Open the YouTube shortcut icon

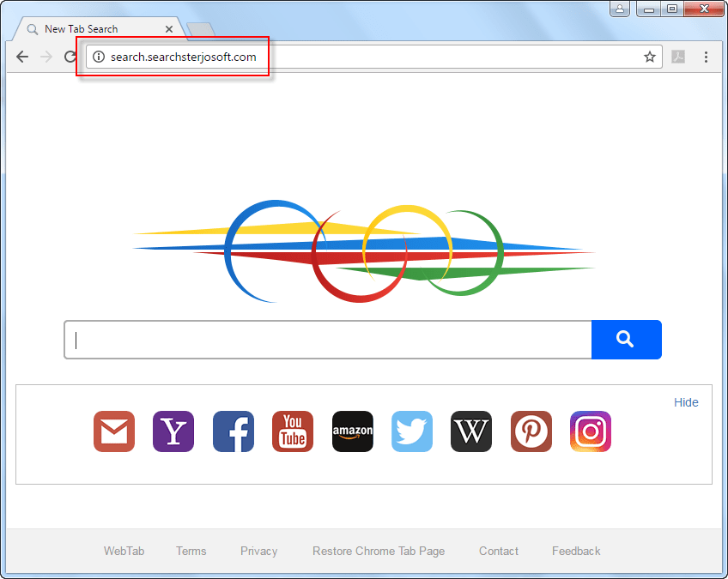(x=293, y=431)
